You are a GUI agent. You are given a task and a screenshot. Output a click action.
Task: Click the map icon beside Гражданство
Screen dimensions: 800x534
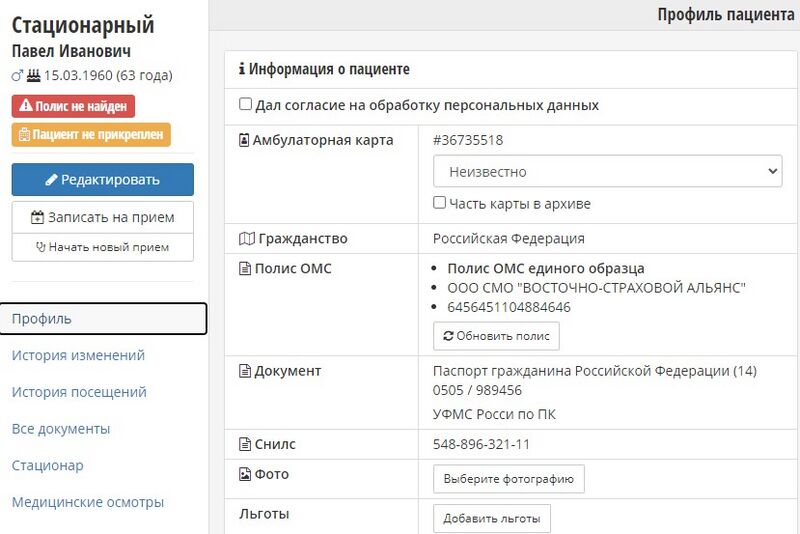click(x=247, y=238)
